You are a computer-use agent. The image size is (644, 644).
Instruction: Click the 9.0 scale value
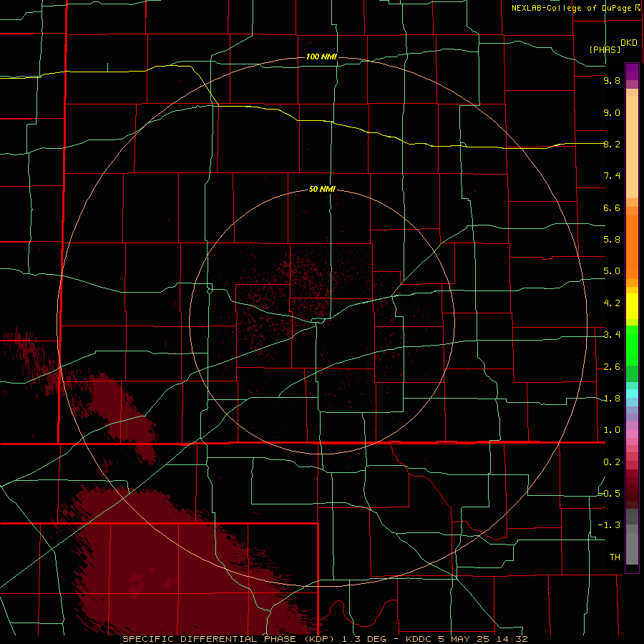click(612, 112)
